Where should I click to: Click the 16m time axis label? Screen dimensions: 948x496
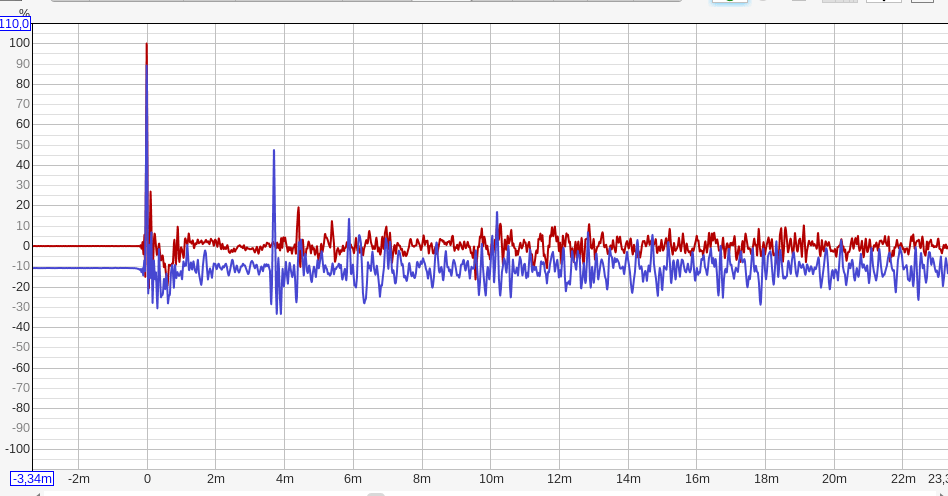[x=697, y=478]
